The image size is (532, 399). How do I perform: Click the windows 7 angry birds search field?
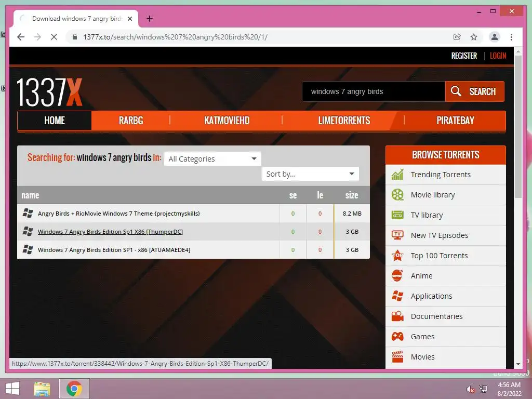point(374,91)
